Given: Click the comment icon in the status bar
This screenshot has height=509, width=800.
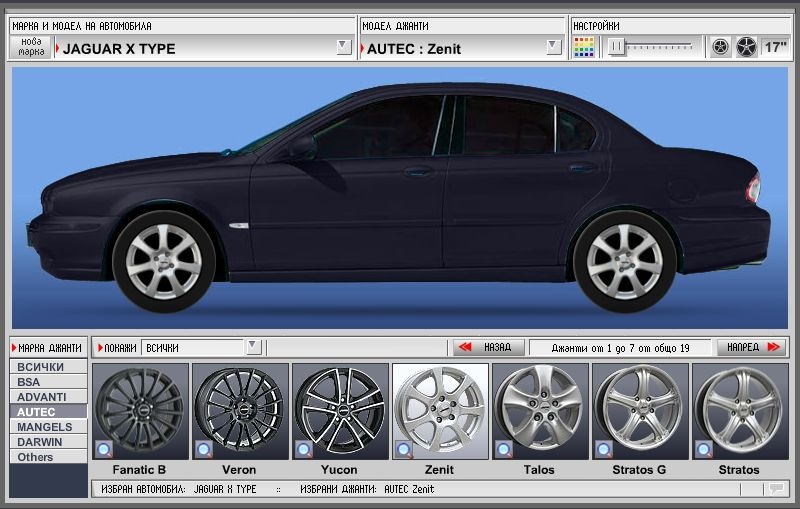Looking at the screenshot, I should click(x=776, y=489).
